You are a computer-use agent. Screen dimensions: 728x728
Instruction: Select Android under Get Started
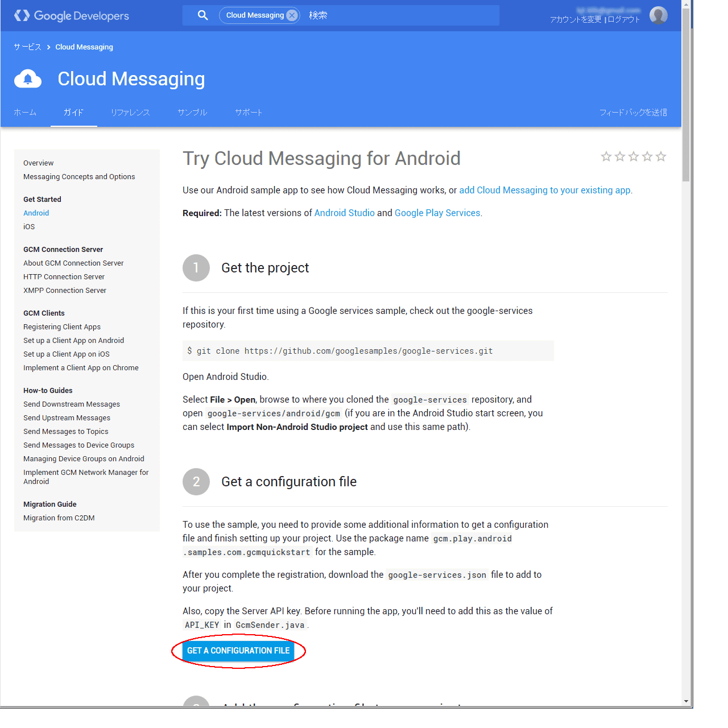[x=36, y=213]
